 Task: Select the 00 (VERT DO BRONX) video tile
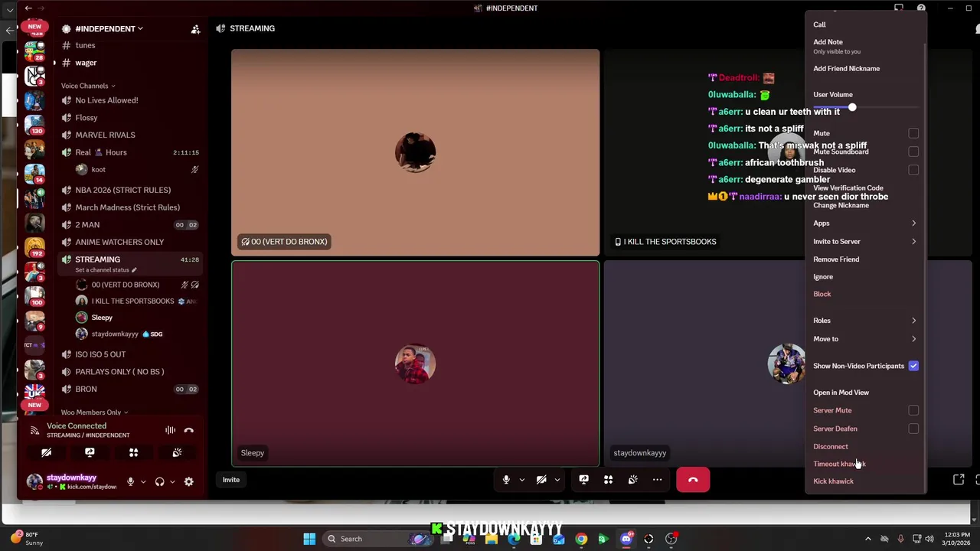point(416,152)
